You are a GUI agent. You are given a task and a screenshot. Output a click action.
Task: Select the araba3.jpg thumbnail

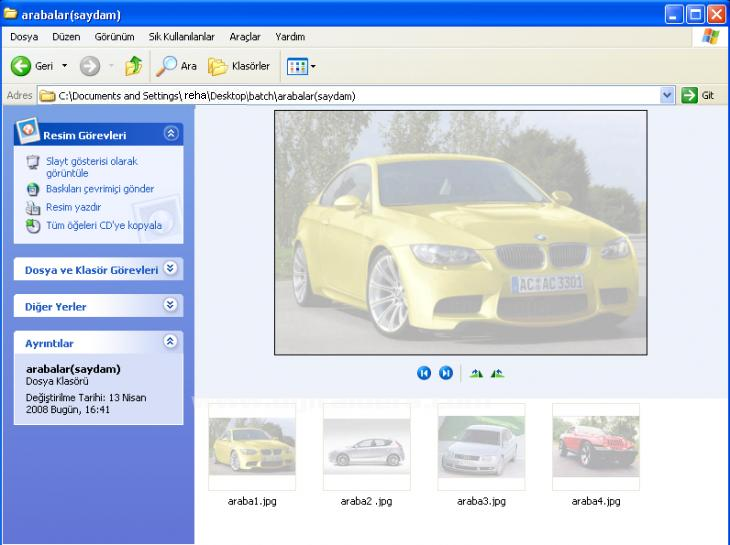coord(481,447)
